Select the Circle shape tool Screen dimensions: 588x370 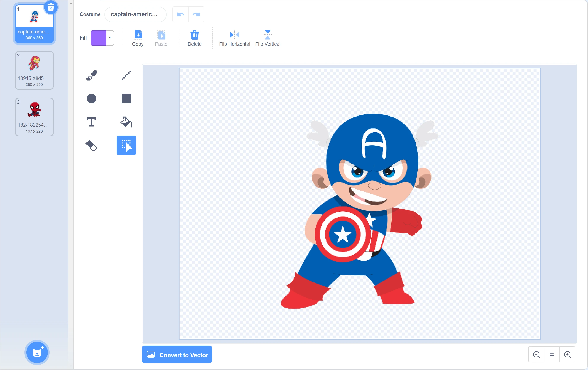pyautogui.click(x=91, y=98)
